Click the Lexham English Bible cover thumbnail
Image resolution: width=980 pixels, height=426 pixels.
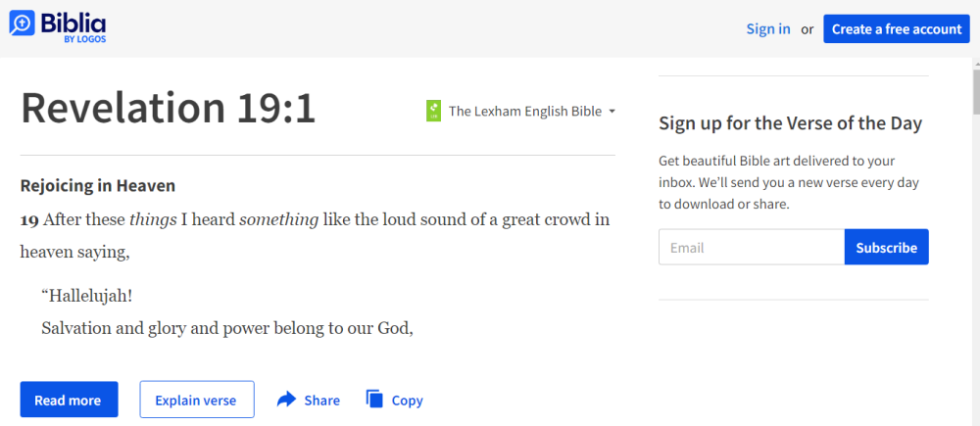(x=434, y=112)
